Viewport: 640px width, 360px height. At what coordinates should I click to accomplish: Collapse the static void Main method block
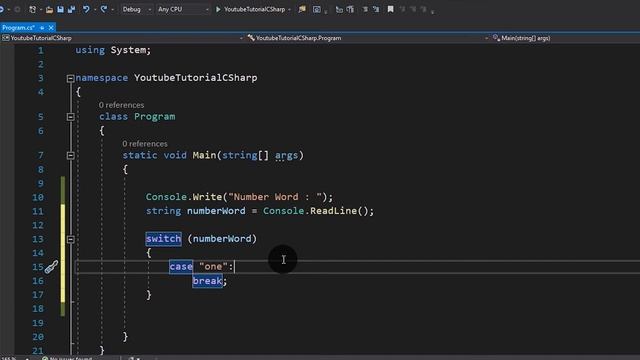click(70, 156)
